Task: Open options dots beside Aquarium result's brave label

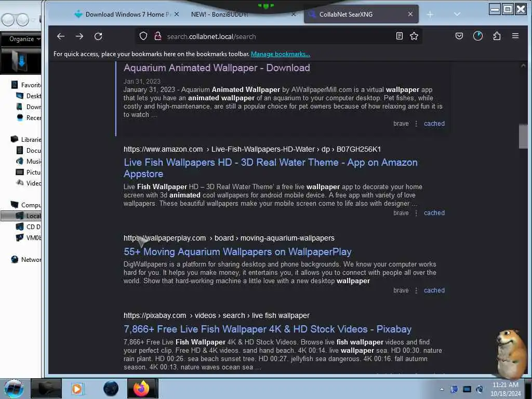Action: [416, 124]
